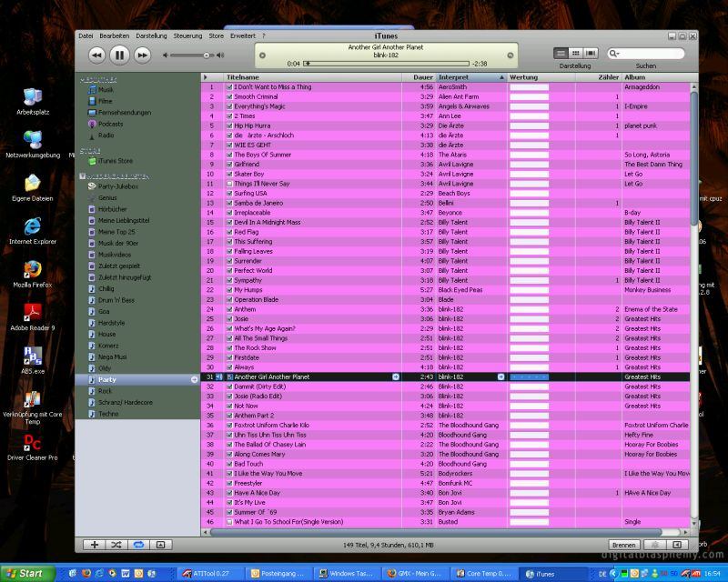Collapse the Wiedergabelisten section
This screenshot has width=728, height=582.
[82, 176]
